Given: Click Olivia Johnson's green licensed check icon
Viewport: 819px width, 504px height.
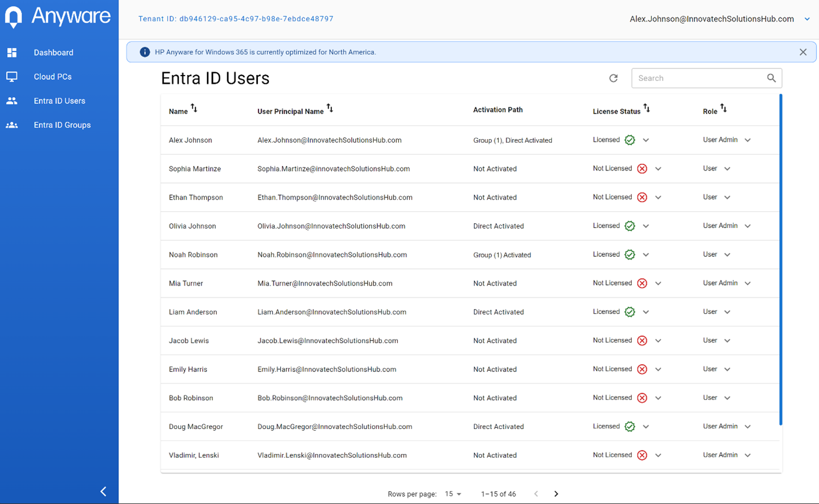Looking at the screenshot, I should click(x=629, y=226).
